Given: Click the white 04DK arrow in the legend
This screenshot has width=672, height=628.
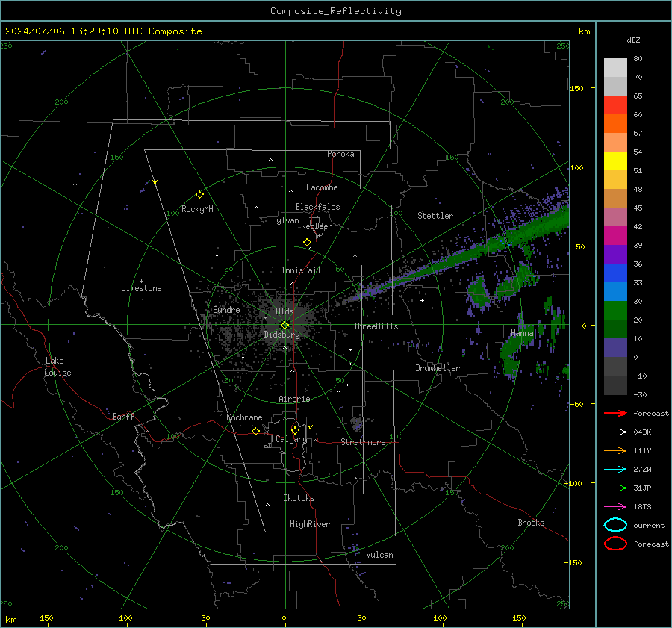Looking at the screenshot, I should tap(615, 432).
